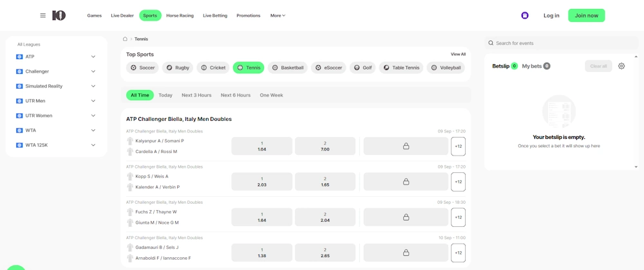Screen dimensions: 644x270
Task: Click the Gadamauri B / Sels J jersey icon
Action: 130,248
